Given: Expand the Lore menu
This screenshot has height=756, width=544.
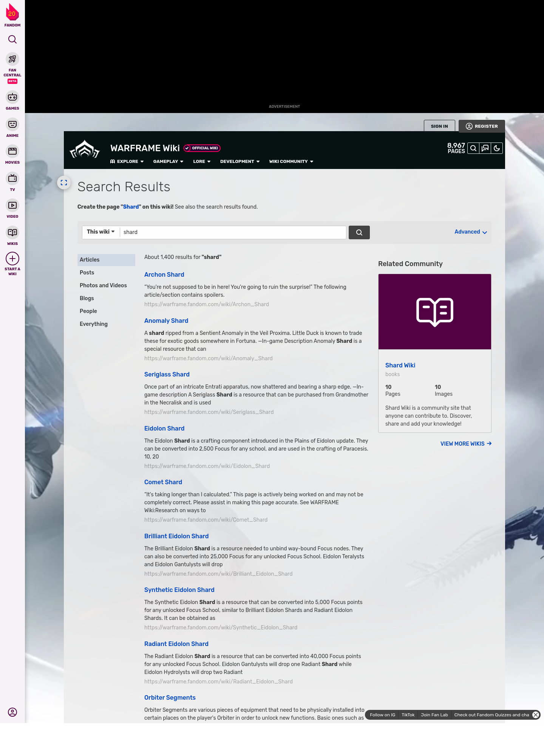Looking at the screenshot, I should pos(202,161).
